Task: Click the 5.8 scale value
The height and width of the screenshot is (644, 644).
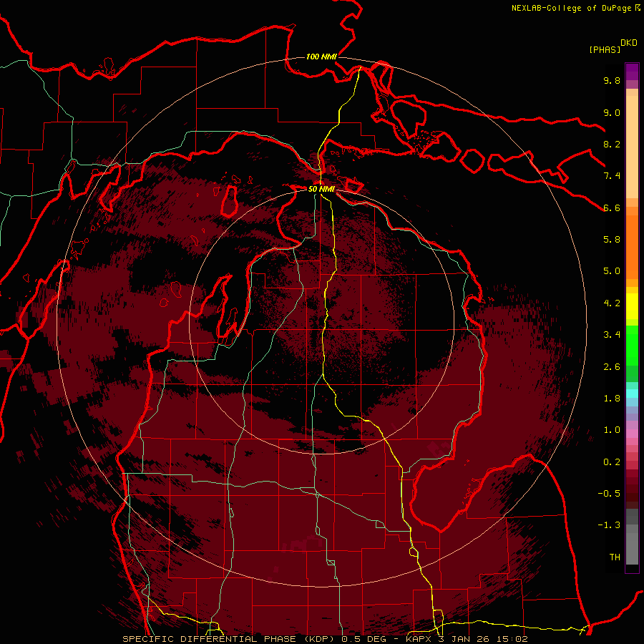Action: 612,240
